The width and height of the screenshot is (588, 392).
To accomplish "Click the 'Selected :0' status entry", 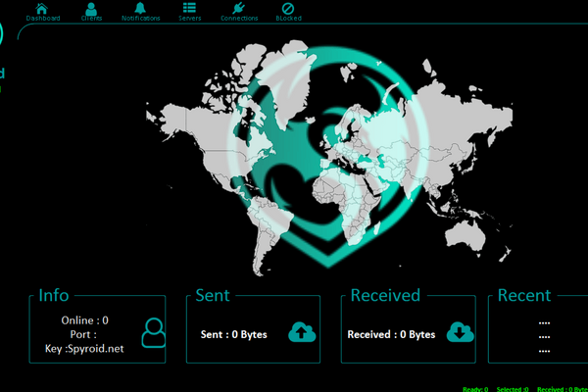I will 513,389.
